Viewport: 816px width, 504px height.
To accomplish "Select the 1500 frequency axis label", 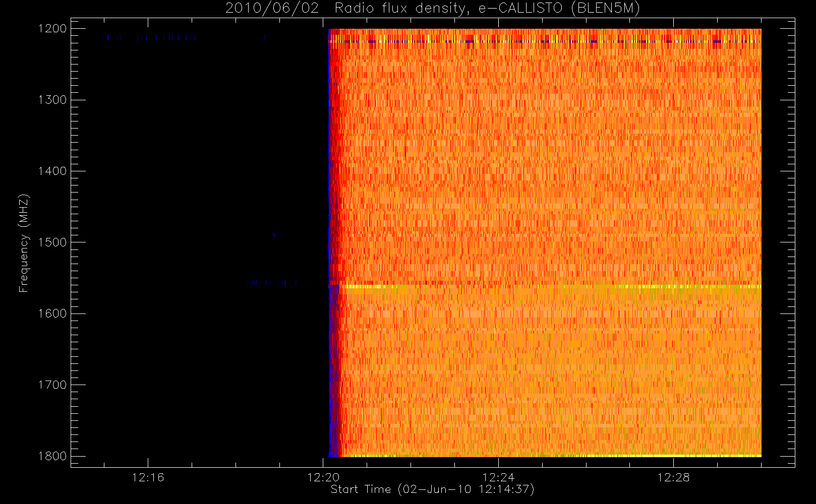I will coord(52,242).
